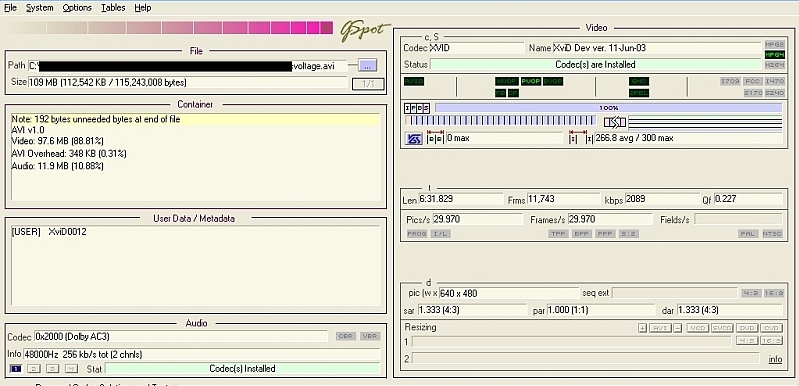Click the H264 indicator badge

pos(775,65)
